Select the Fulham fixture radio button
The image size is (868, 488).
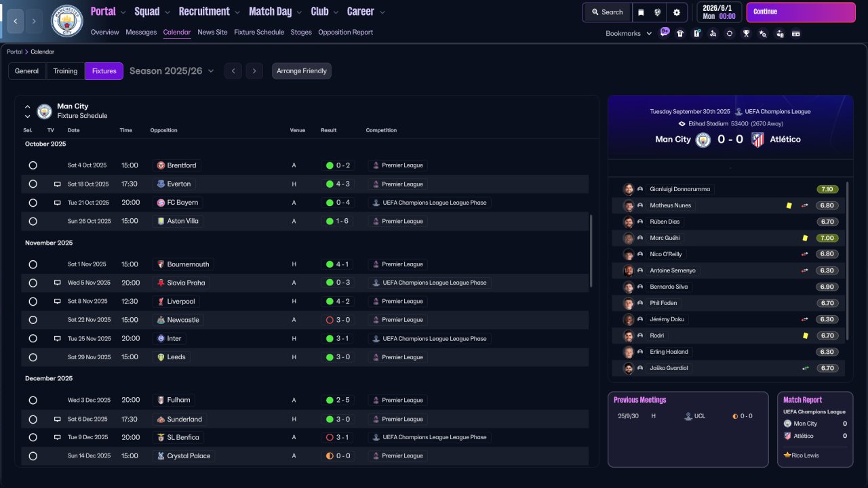pyautogui.click(x=33, y=401)
